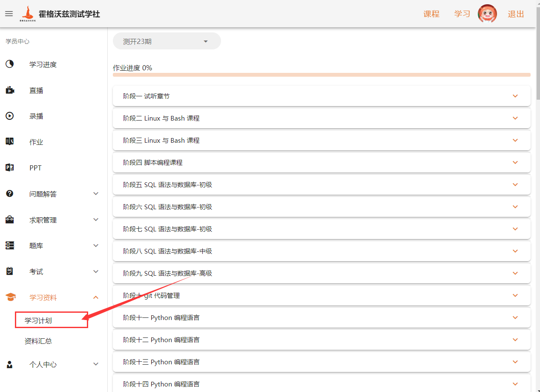Expand 阶段二 Linux 与 Bash 课程 chevron

click(x=515, y=118)
